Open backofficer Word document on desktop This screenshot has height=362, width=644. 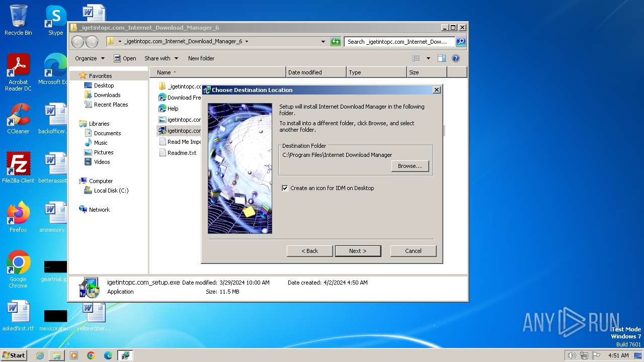54,119
